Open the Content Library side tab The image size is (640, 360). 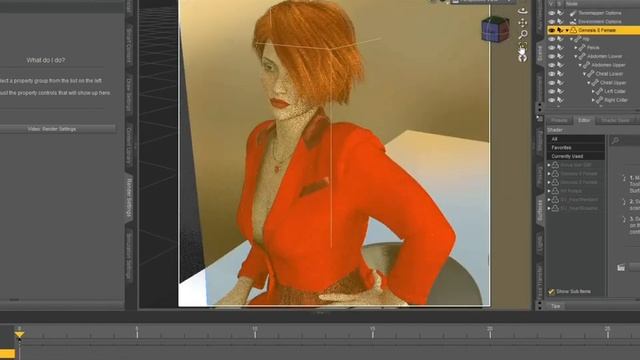pos(129,146)
